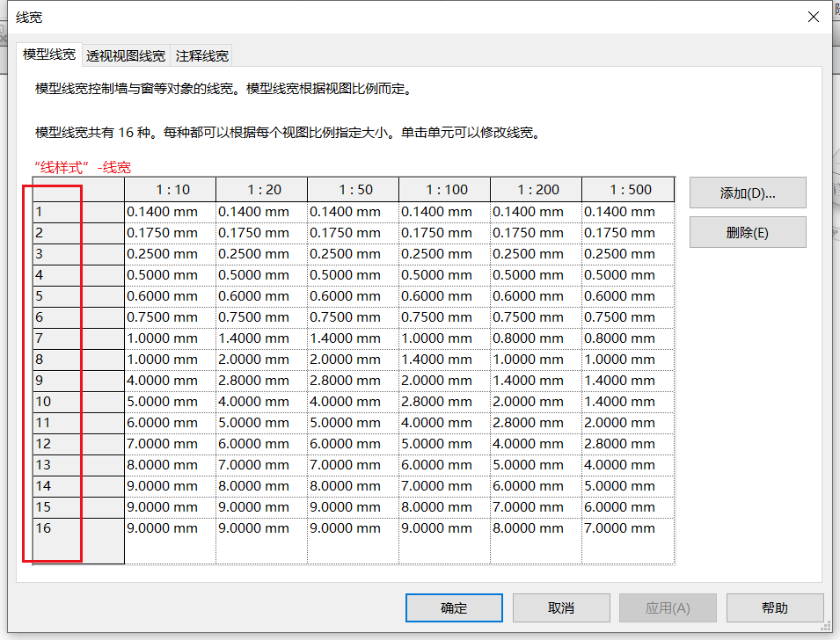Edit row 5 cell under 1 : 500

click(628, 296)
